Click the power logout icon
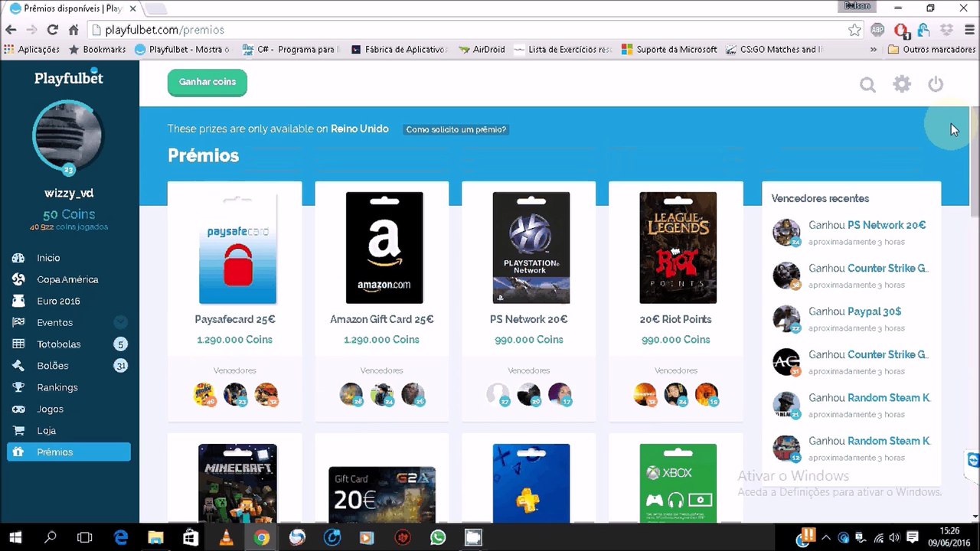 click(x=936, y=84)
